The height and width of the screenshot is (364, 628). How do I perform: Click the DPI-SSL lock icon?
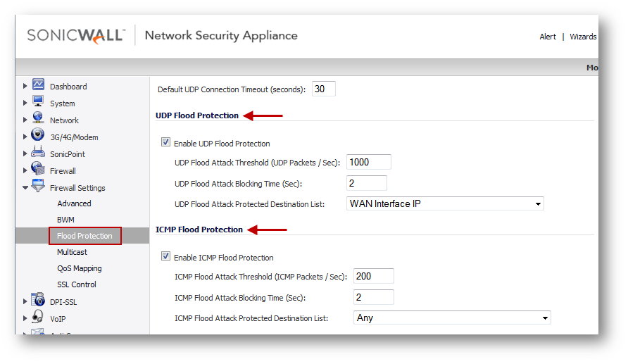coord(38,299)
